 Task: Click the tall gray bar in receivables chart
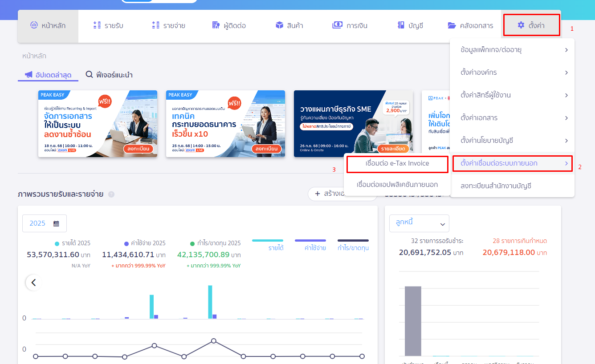point(413,321)
